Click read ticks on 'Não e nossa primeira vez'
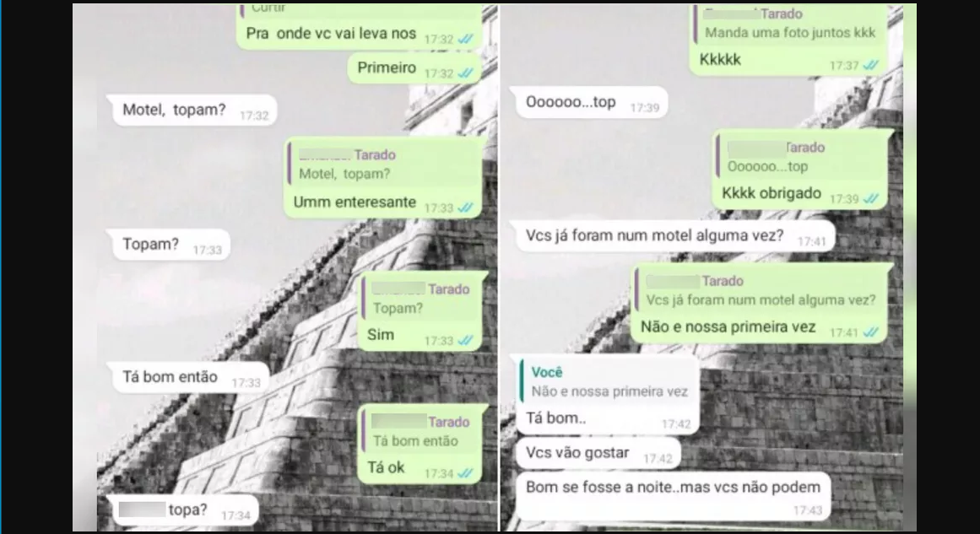Screen dimensions: 980x534 pyautogui.click(x=870, y=333)
